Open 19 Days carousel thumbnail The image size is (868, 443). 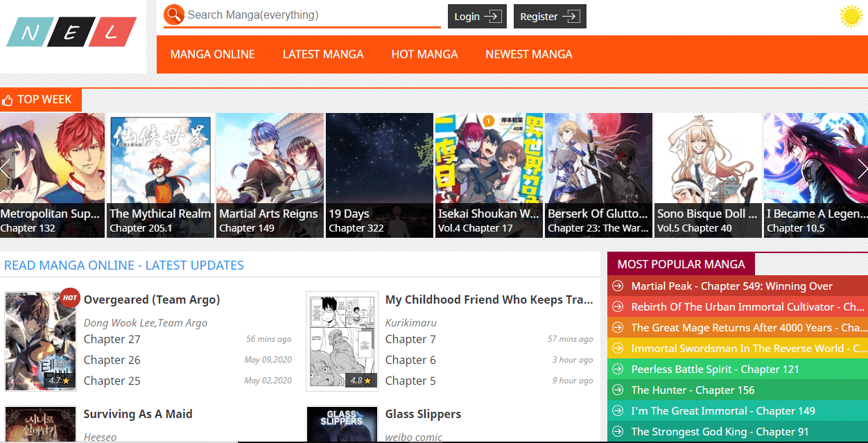pyautogui.click(x=379, y=175)
